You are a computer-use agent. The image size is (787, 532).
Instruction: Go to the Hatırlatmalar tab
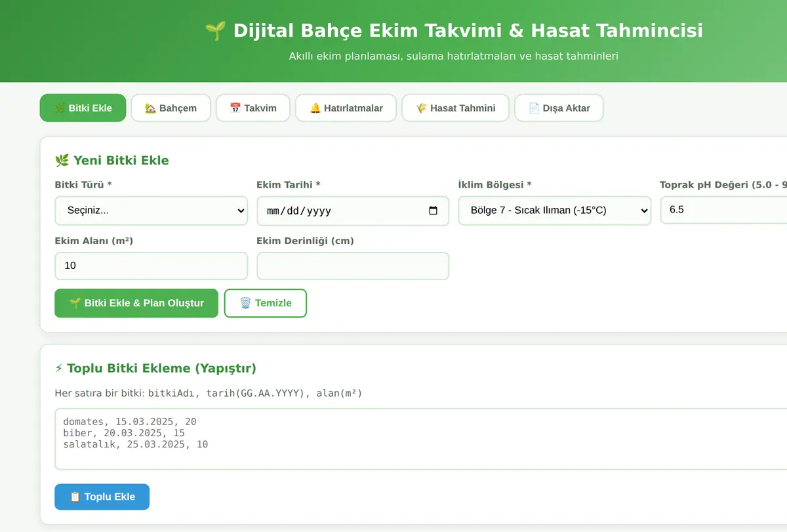point(346,108)
